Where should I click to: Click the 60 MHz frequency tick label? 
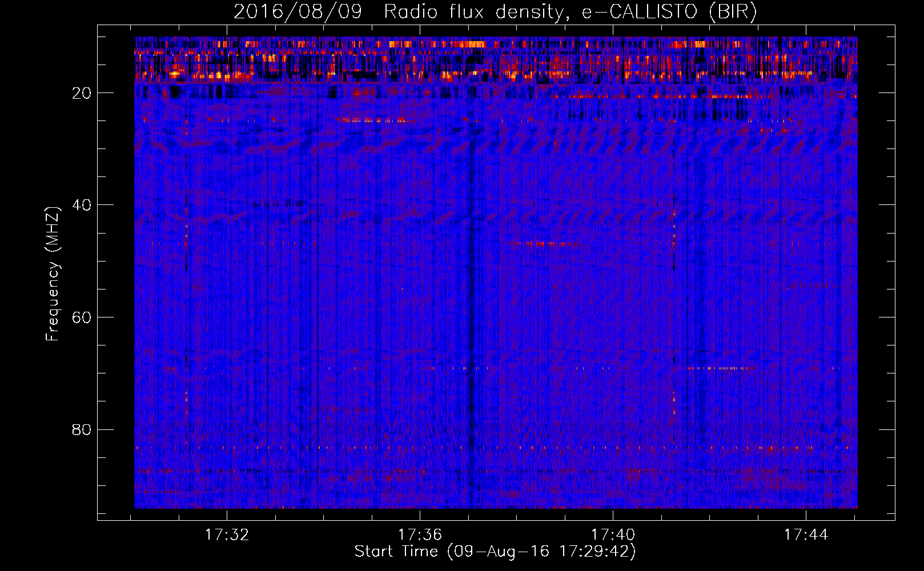point(82,317)
